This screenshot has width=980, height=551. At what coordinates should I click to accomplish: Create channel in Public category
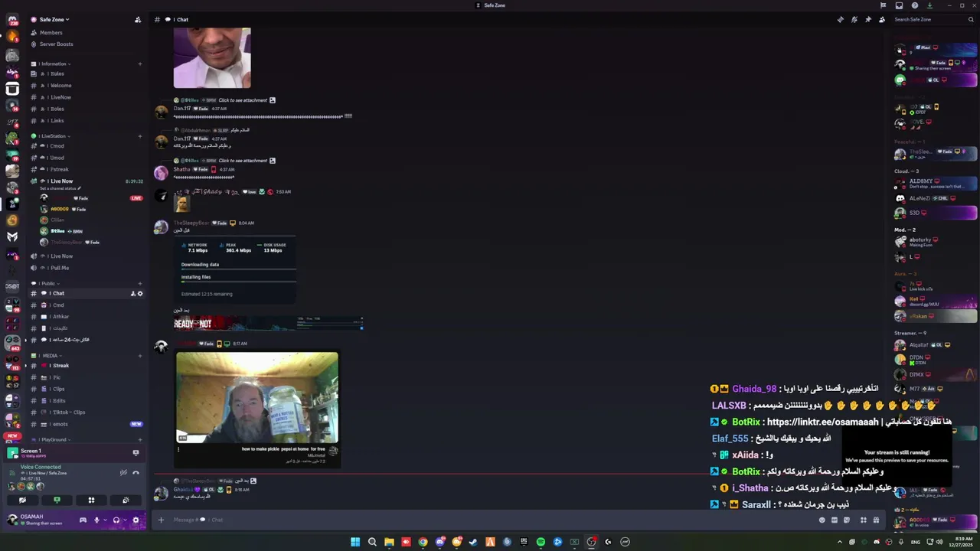tap(139, 283)
